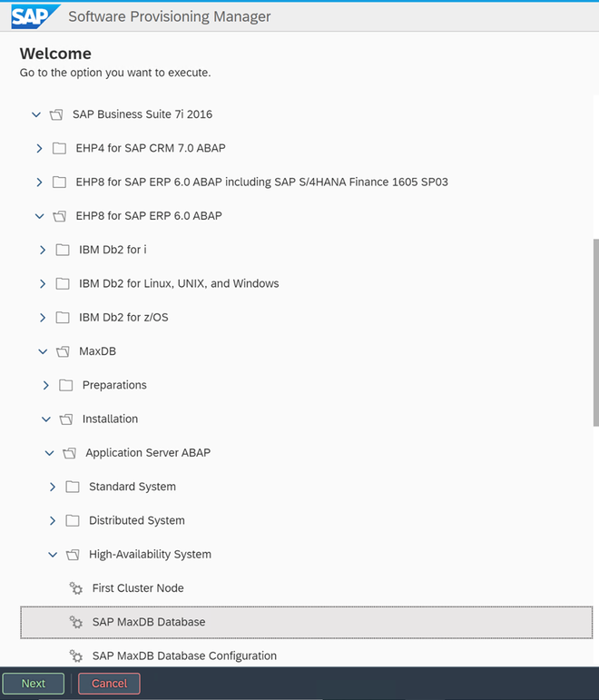Collapse the Application Server ABAP node
The height and width of the screenshot is (700, 599).
coord(49,453)
